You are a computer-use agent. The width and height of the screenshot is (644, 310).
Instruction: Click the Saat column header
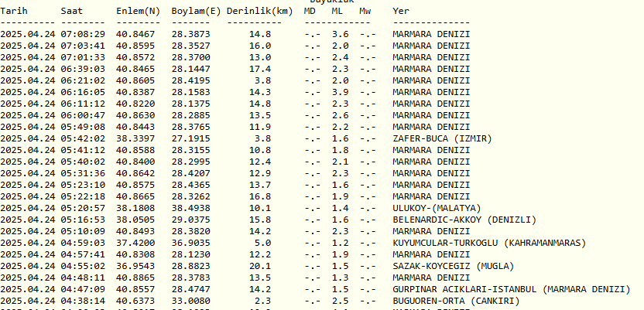pos(72,12)
